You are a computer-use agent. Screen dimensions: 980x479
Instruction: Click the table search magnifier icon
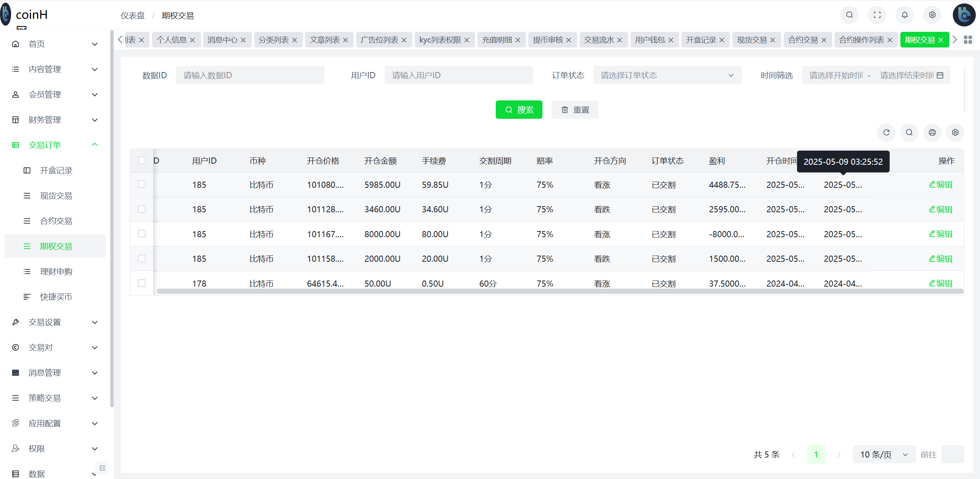909,132
